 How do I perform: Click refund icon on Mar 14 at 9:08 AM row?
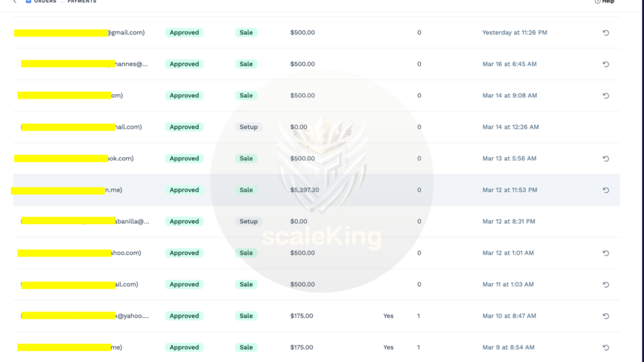pos(606,96)
